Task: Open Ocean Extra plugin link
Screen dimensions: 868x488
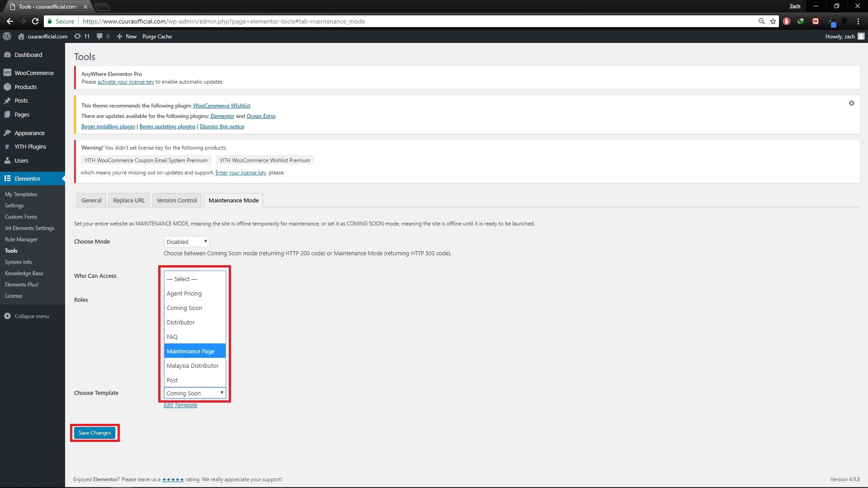Action: tap(261, 116)
